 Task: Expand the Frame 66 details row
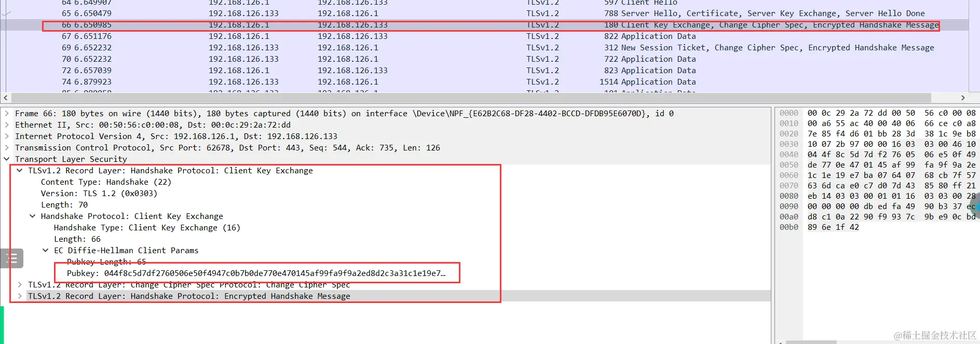point(6,113)
